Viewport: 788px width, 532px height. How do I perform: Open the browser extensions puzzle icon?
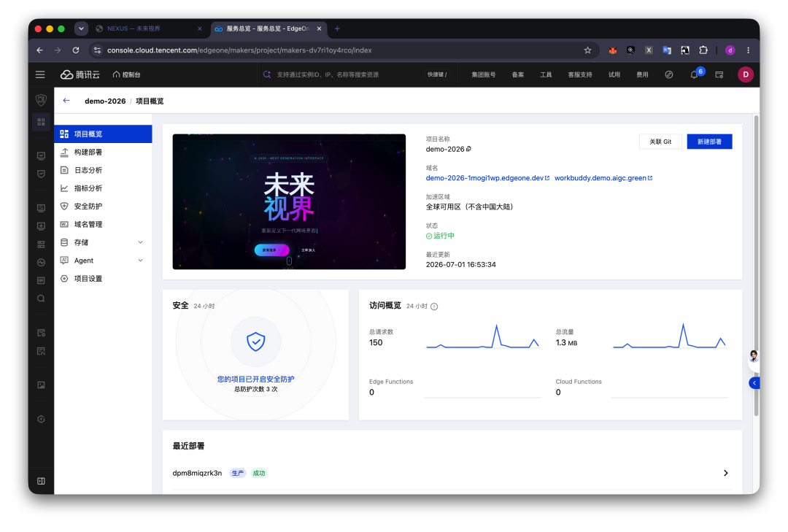pos(703,50)
